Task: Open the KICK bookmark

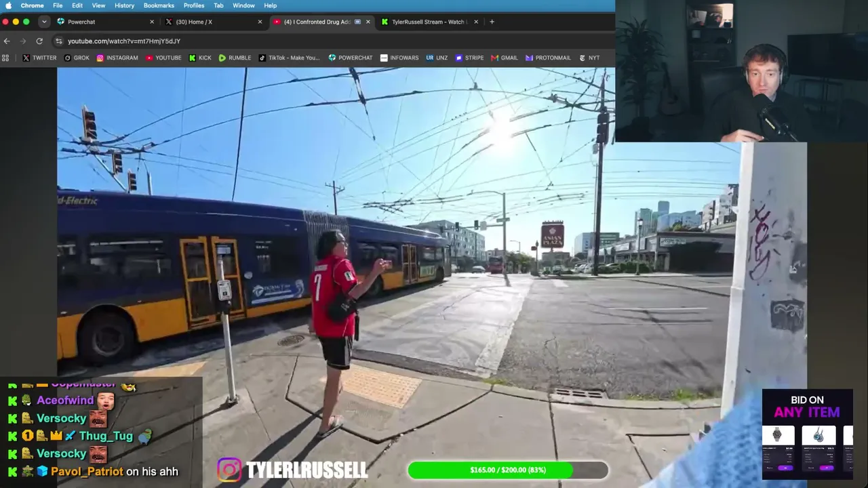Action: pyautogui.click(x=200, y=58)
